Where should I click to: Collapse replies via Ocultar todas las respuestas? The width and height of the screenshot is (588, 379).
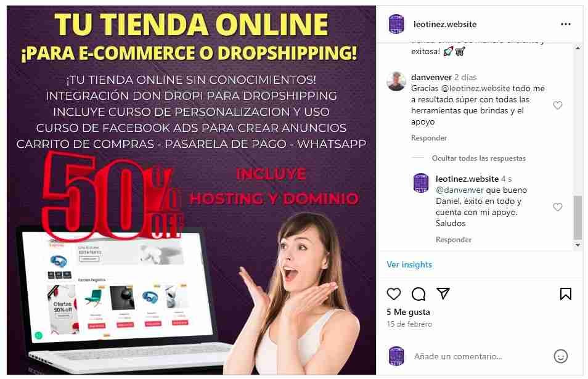point(478,158)
